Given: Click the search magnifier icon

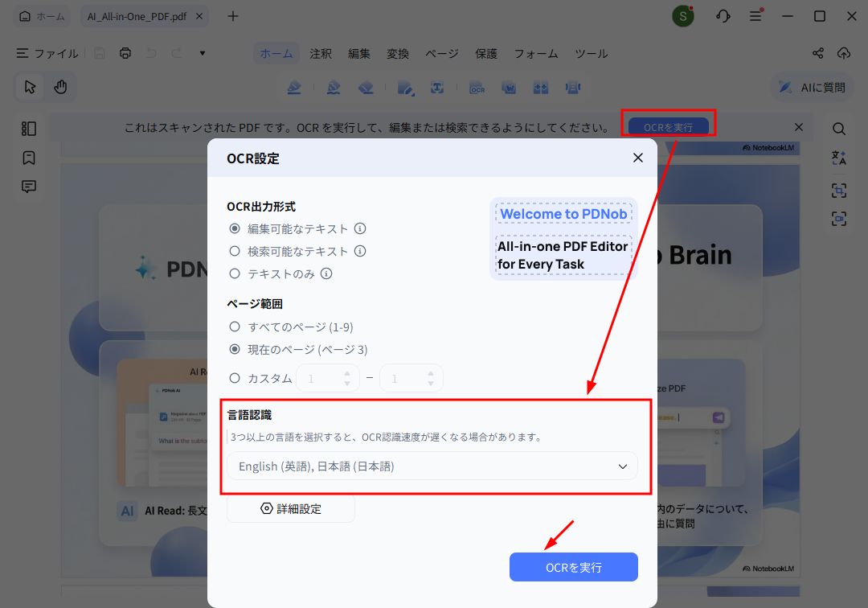Looking at the screenshot, I should 839,129.
